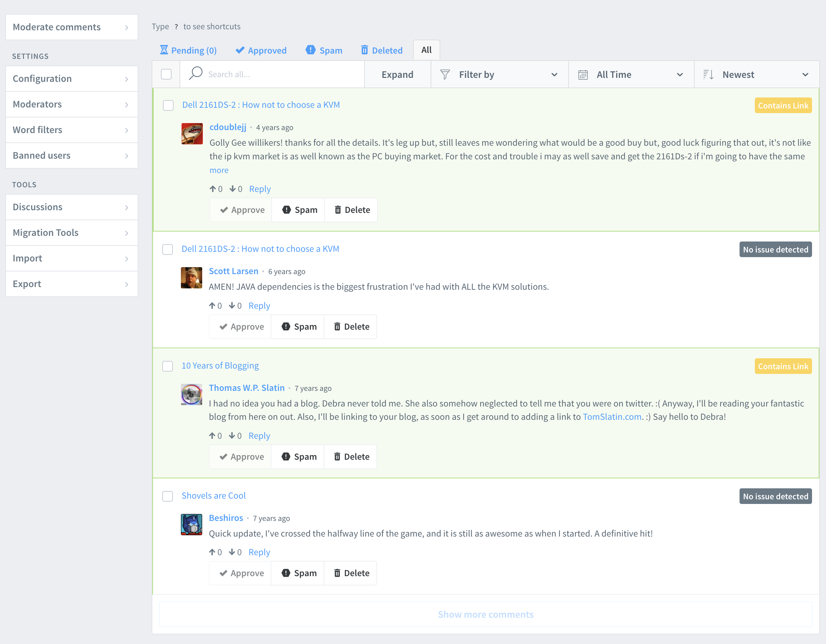Switch to the Spam tab
This screenshot has width=826, height=644.
(x=324, y=50)
